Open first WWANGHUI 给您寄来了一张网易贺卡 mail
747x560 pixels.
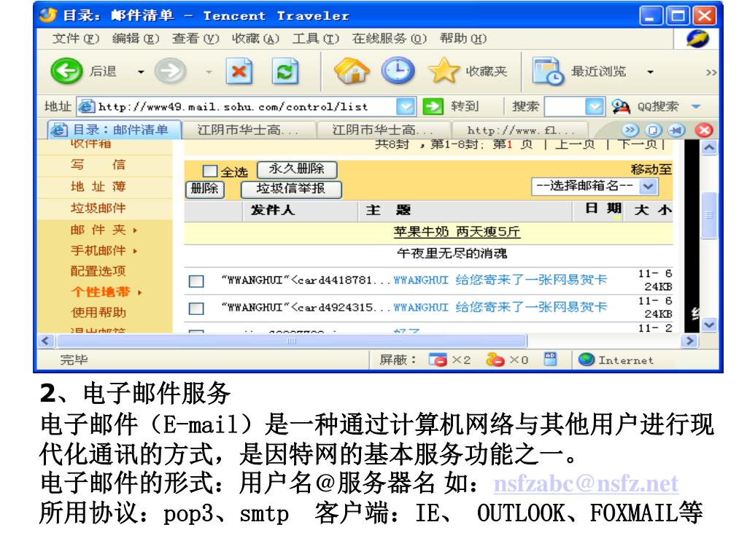pos(500,280)
